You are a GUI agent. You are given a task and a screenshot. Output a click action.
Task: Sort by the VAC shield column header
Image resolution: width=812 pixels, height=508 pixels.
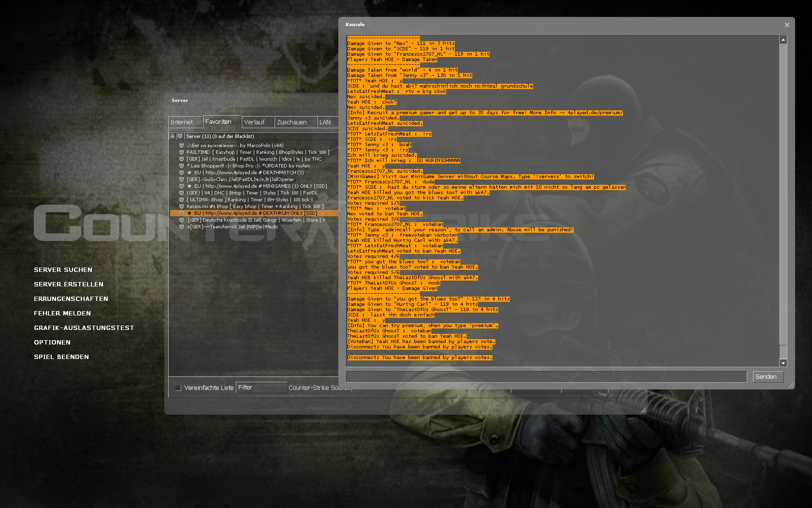pyautogui.click(x=180, y=136)
